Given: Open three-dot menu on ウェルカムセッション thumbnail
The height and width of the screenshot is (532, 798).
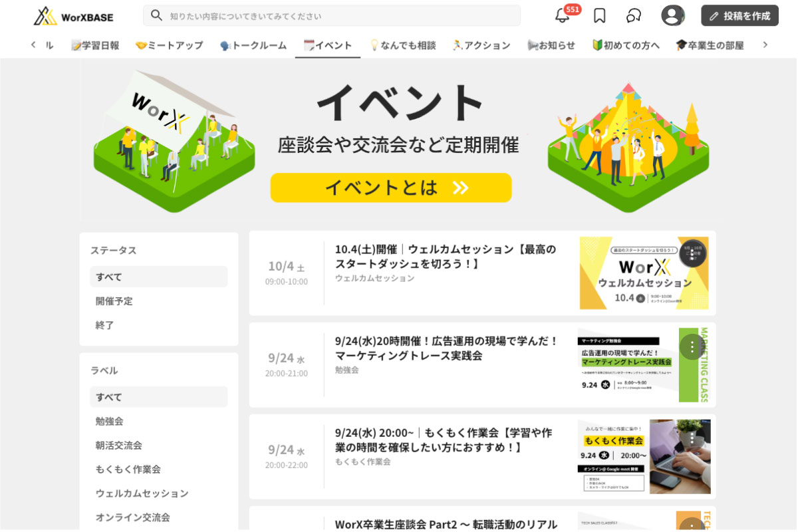Looking at the screenshot, I should point(692,253).
